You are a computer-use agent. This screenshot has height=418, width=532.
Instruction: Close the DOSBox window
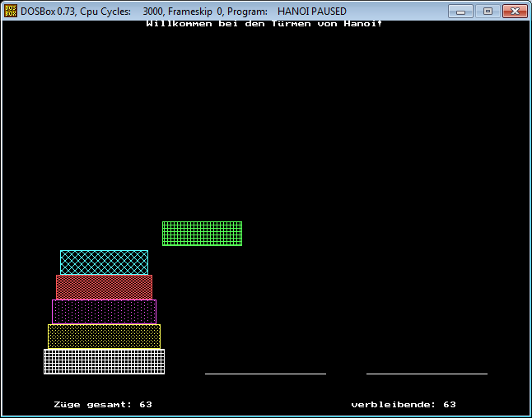514,11
